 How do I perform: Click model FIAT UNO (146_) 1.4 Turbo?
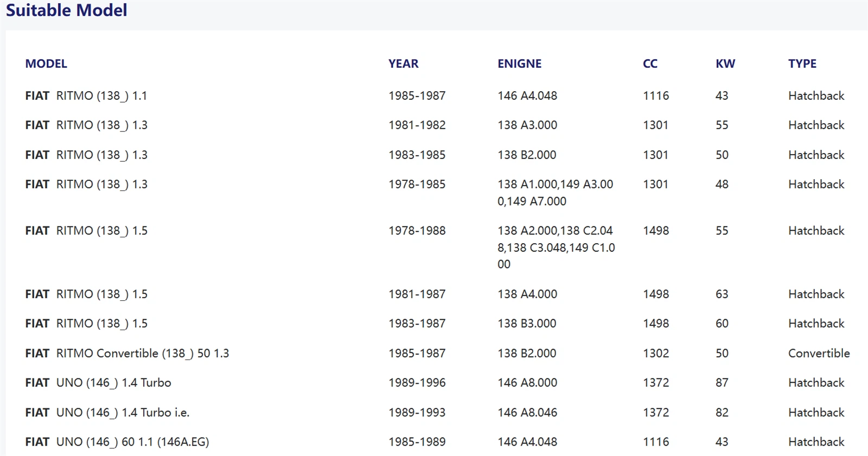[98, 383]
